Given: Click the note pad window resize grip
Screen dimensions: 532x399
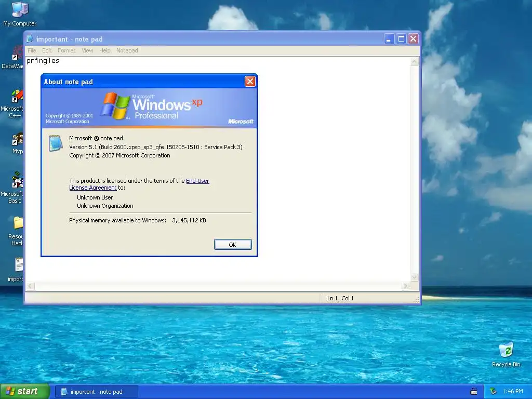Looking at the screenshot, I should point(416,300).
